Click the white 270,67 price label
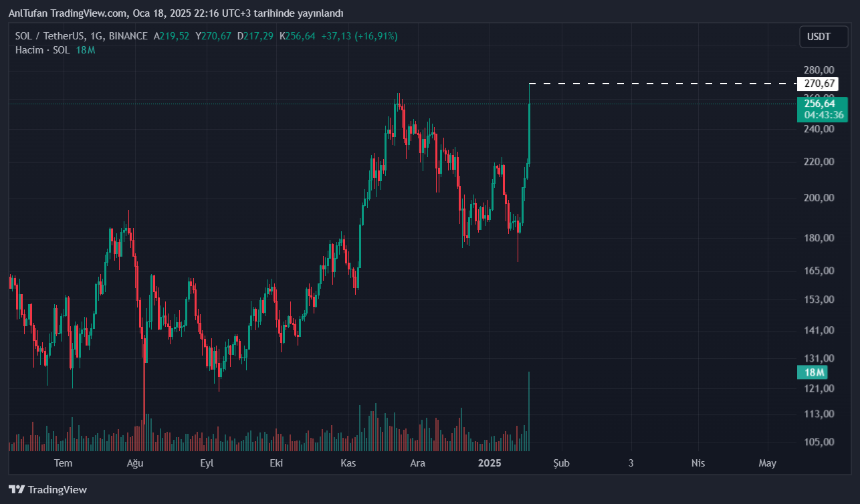Viewport: 860px width, 504px height. tap(819, 84)
